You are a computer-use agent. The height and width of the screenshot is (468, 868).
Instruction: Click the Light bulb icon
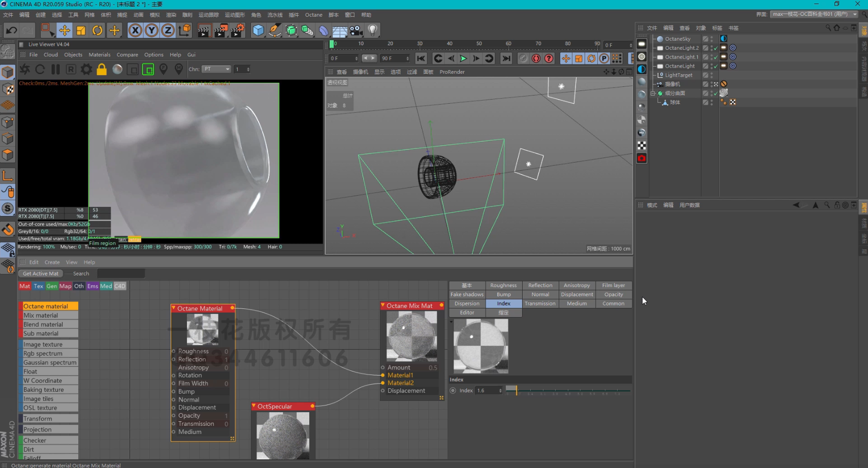coord(372,30)
